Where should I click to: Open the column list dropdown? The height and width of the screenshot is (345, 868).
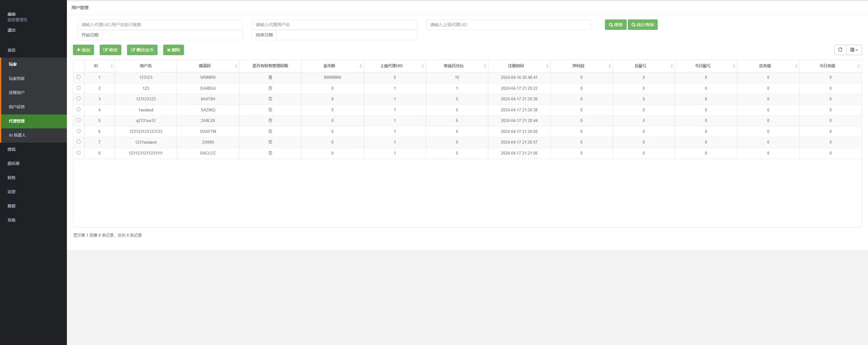(x=854, y=50)
